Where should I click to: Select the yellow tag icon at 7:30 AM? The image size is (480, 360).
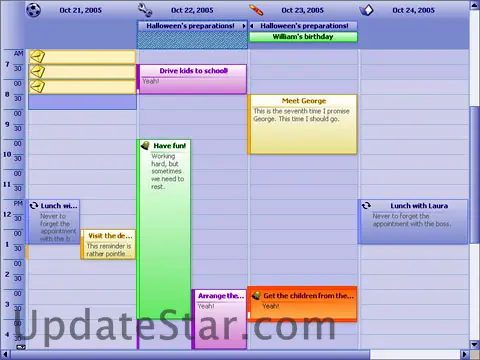pyautogui.click(x=37, y=72)
